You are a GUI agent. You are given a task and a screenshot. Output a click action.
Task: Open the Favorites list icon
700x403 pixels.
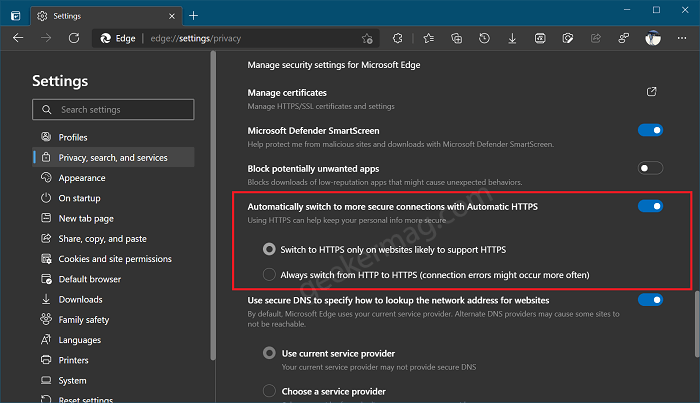tap(429, 38)
